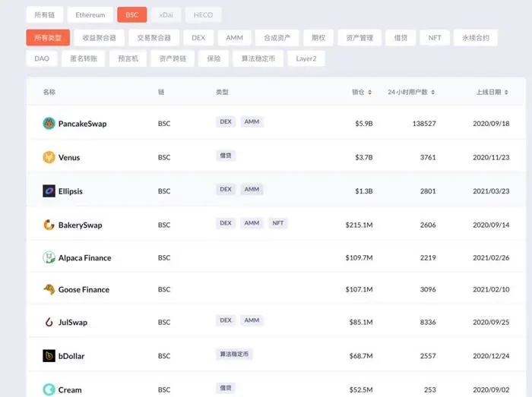
Task: Click the 2021/03/23 launch date
Action: coord(491,191)
